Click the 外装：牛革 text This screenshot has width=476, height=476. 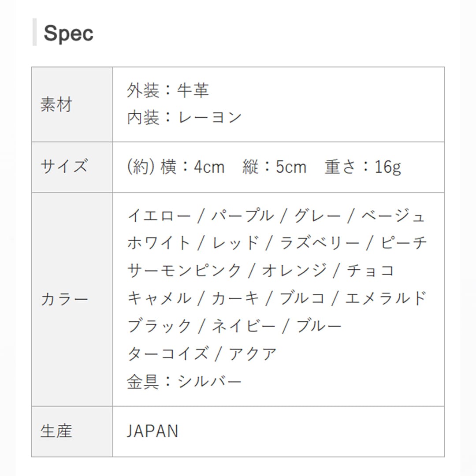tap(168, 90)
